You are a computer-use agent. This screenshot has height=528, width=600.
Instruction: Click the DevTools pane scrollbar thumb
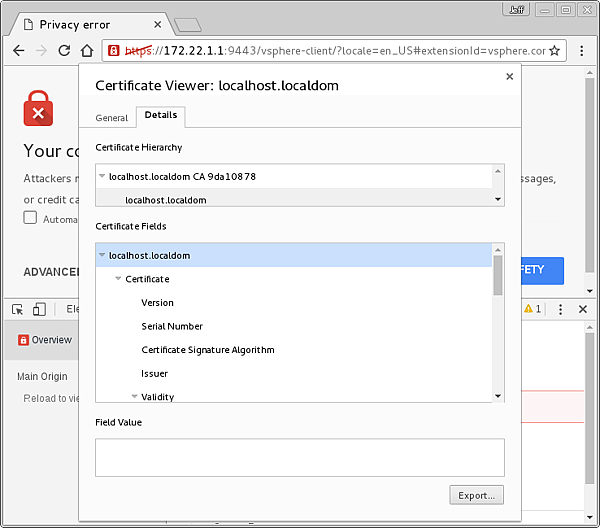590,408
